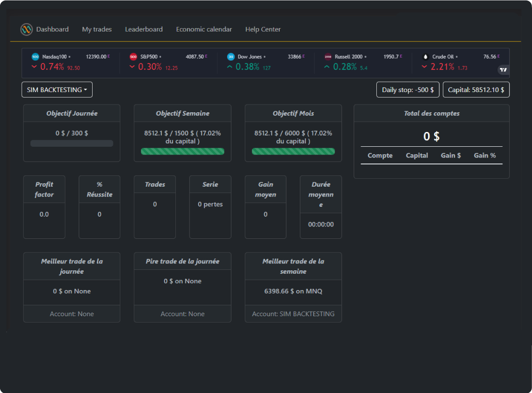Click the Objectif Mois card heading
Screen dimensions: 532x393
[x=293, y=114]
